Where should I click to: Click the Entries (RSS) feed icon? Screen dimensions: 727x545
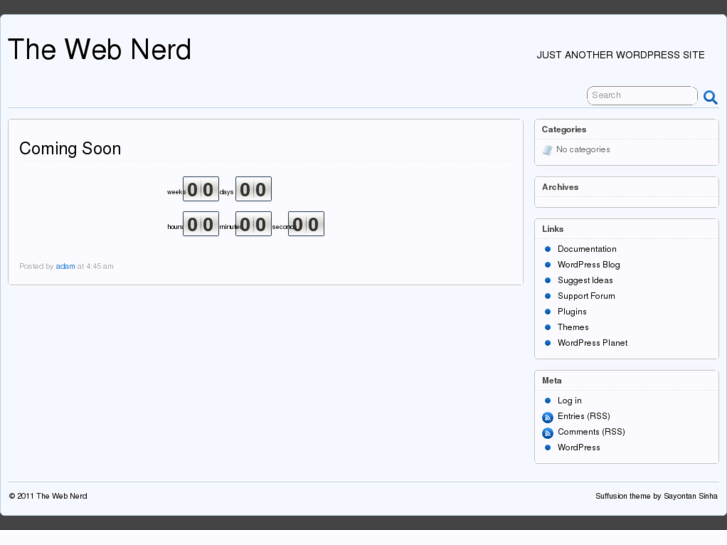[548, 417]
